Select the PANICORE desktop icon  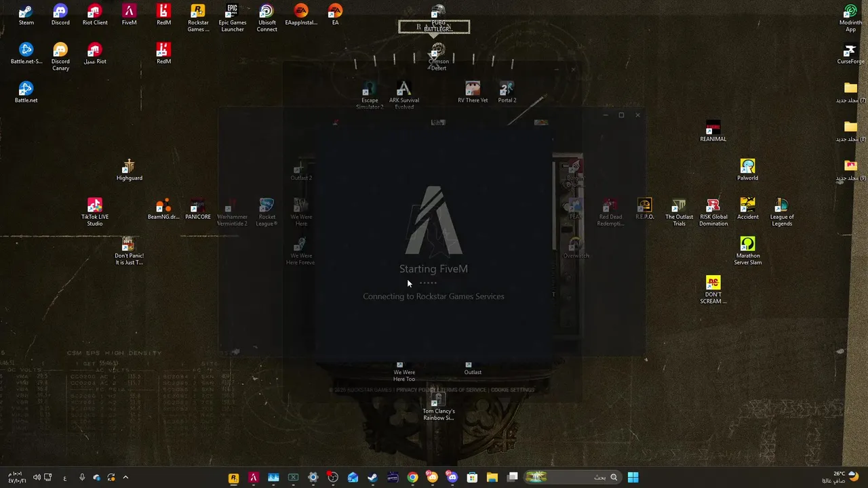(198, 209)
